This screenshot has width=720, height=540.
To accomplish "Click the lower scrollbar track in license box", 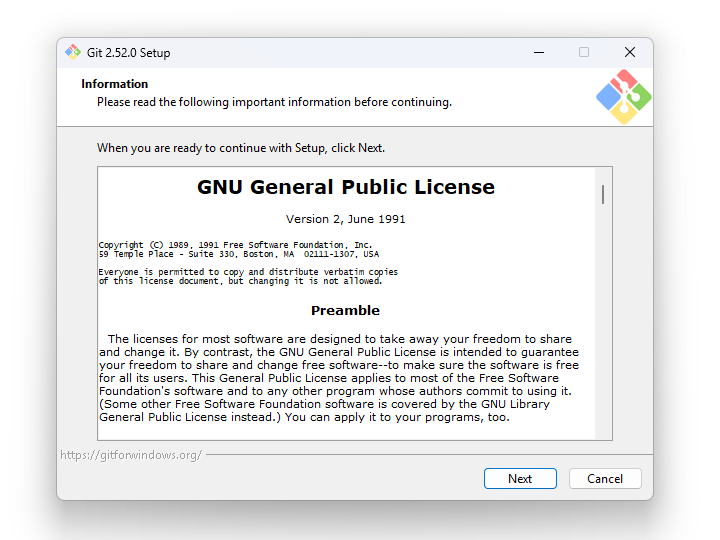I will coord(603,321).
